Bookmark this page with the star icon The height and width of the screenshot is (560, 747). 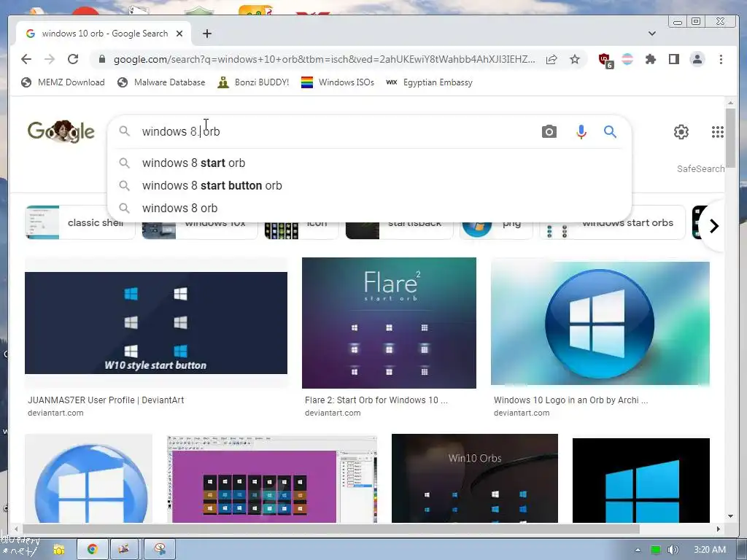pyautogui.click(x=575, y=59)
